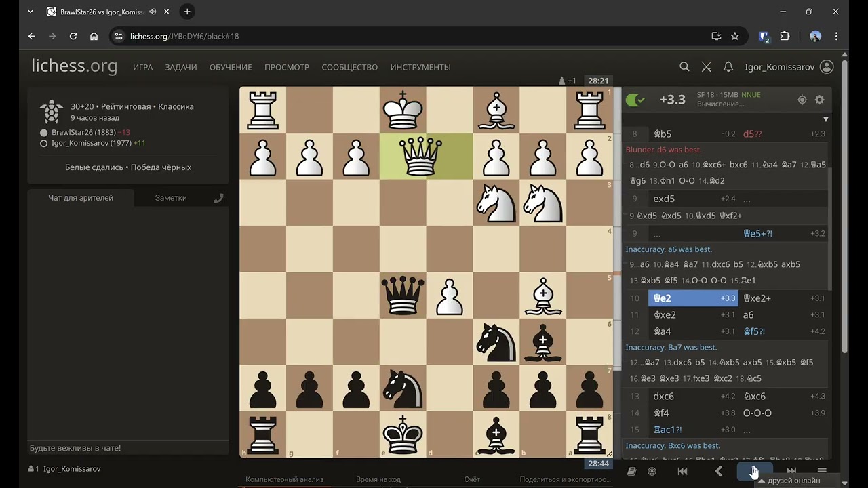Open the ПРОСМОТР menu

pyautogui.click(x=287, y=67)
